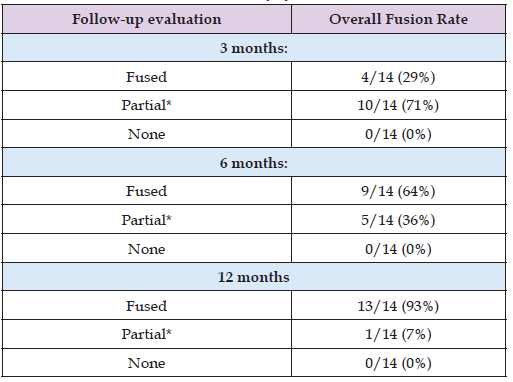This screenshot has height=382, width=513.
Task: Click the 5/14 (36%) partial value
Action: pos(398,220)
